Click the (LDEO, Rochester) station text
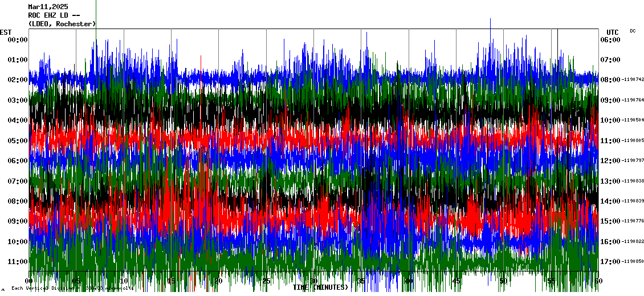644x296 pixels. (62, 23)
